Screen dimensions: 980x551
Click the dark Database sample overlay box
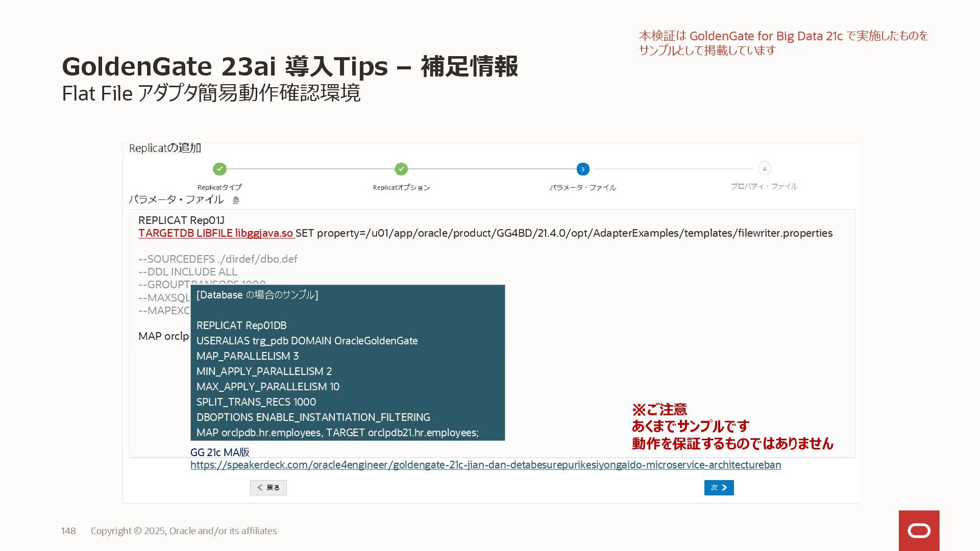point(347,362)
